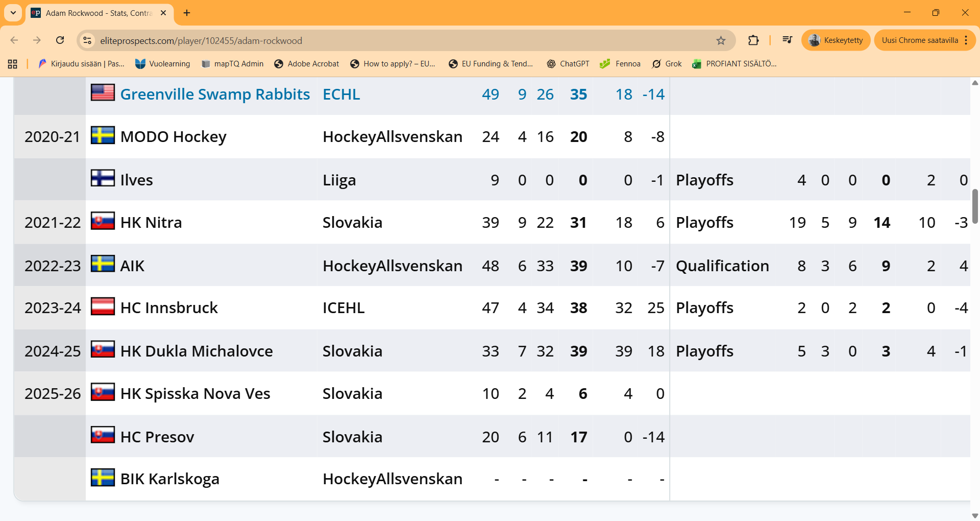The image size is (980, 521).
Task: Open the media controls icon
Action: tap(788, 40)
